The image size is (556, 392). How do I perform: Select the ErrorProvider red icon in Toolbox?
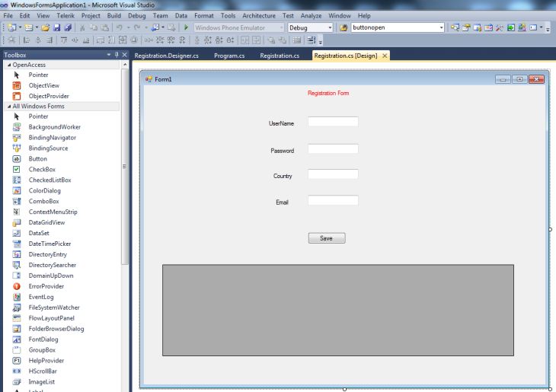[x=17, y=286]
